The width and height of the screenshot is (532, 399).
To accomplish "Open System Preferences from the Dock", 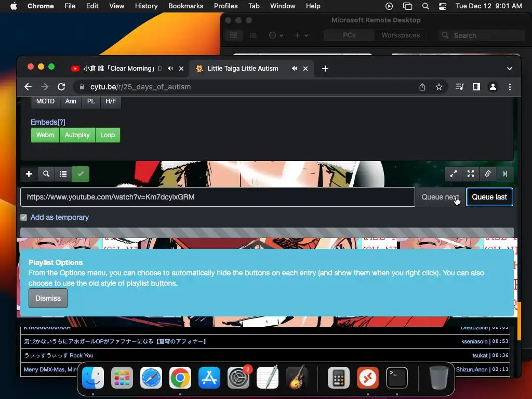I will click(238, 378).
